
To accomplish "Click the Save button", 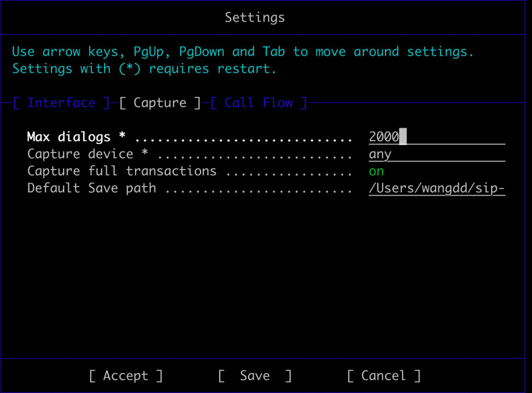I will [254, 375].
